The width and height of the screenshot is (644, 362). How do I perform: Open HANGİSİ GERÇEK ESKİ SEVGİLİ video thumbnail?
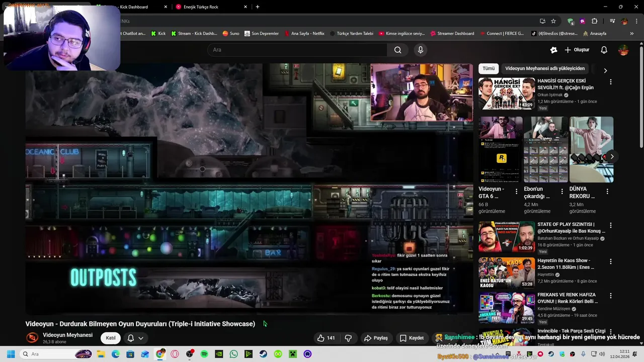pos(507,94)
